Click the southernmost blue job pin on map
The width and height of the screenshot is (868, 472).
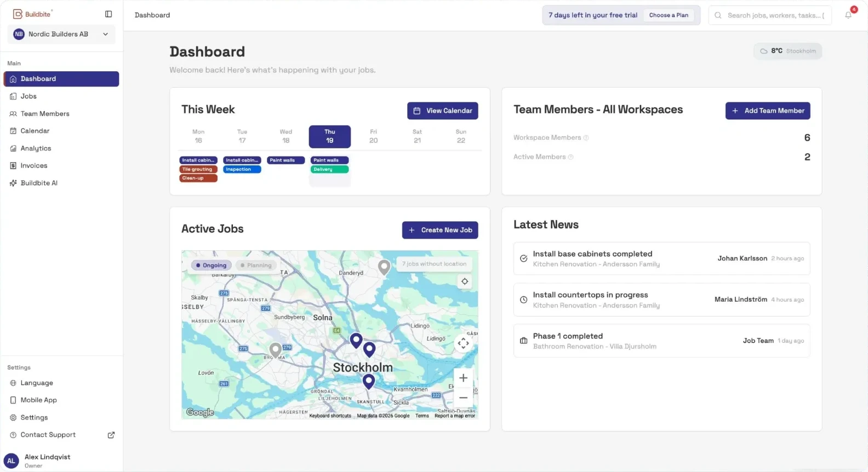pos(369,381)
